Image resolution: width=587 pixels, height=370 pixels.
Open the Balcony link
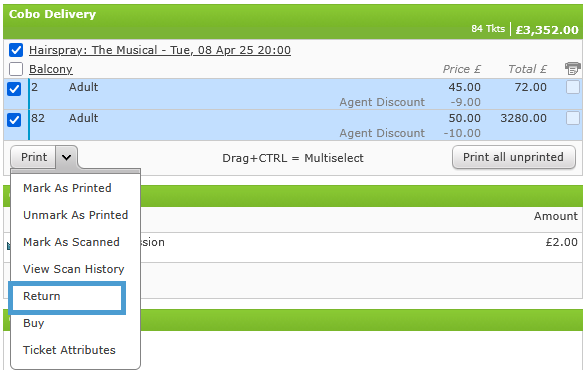point(51,69)
